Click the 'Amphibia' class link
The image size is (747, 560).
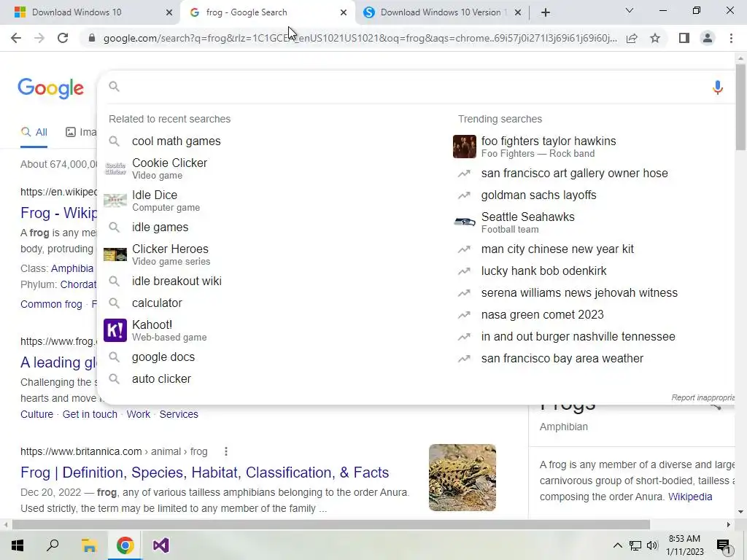pyautogui.click(x=72, y=268)
